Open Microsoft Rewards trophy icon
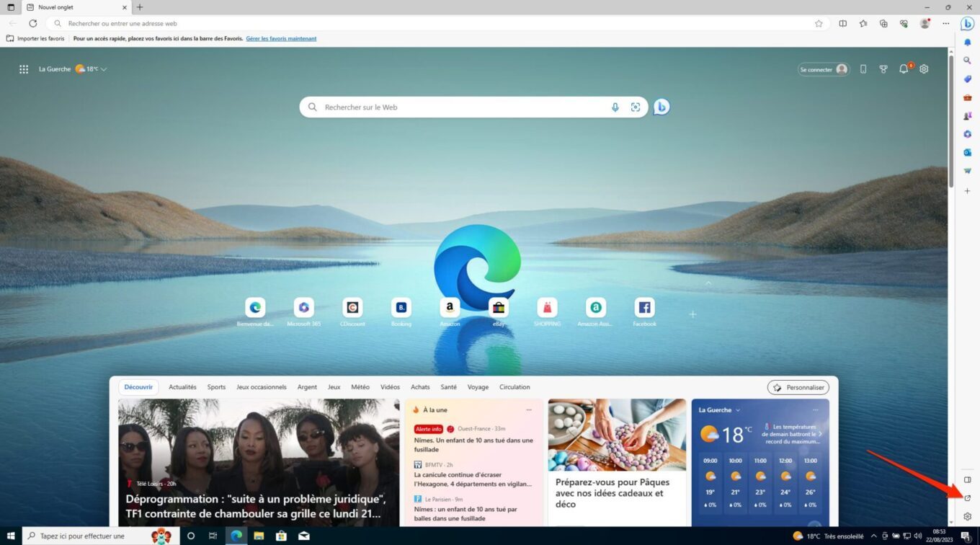This screenshot has width=980, height=545. (x=883, y=69)
